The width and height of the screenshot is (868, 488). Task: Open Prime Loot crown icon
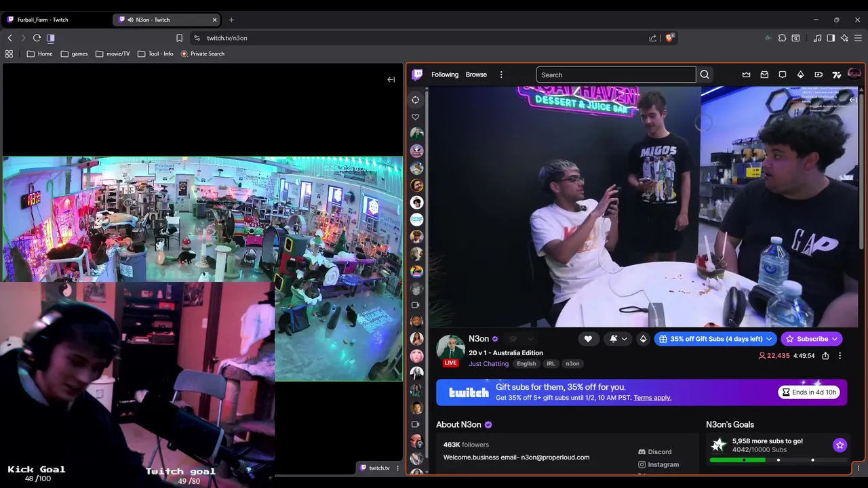tap(747, 75)
